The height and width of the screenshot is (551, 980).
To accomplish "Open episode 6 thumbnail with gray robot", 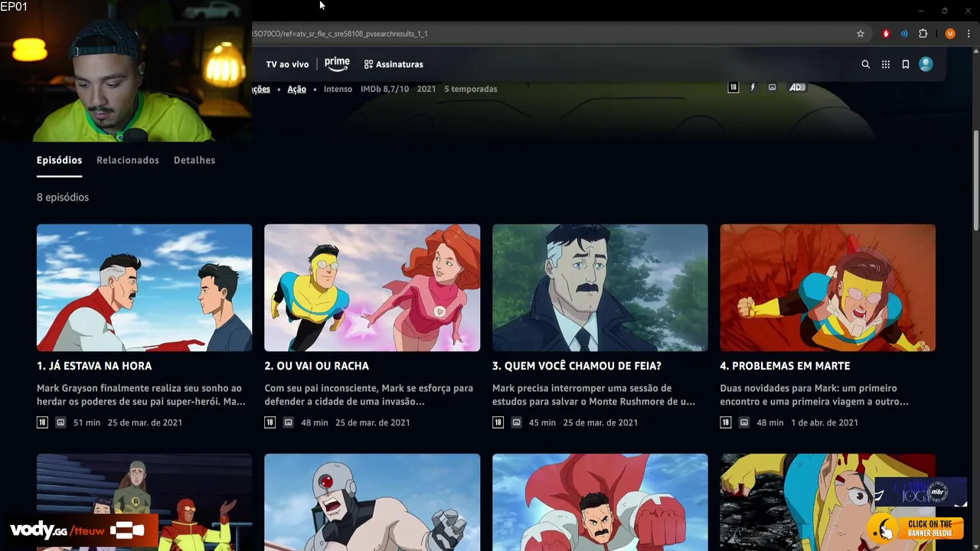I will coord(372,502).
